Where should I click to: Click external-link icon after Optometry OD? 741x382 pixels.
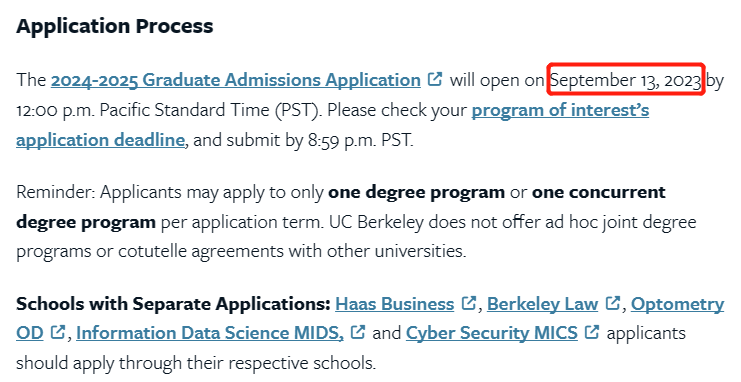[x=57, y=332]
